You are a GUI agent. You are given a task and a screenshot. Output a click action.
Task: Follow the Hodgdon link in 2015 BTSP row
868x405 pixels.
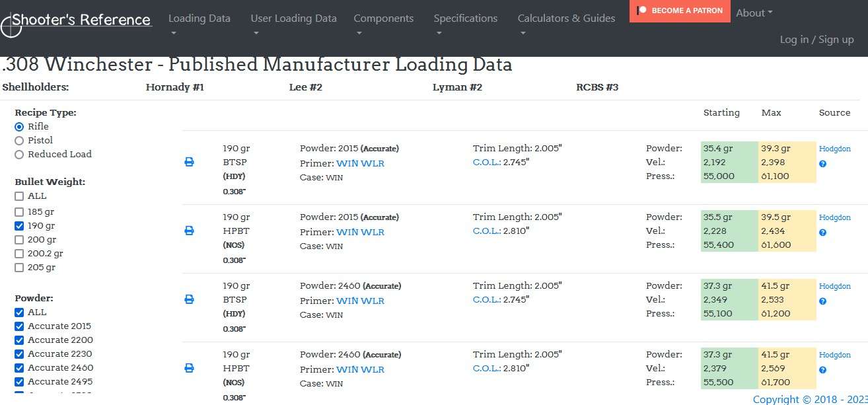click(x=835, y=149)
